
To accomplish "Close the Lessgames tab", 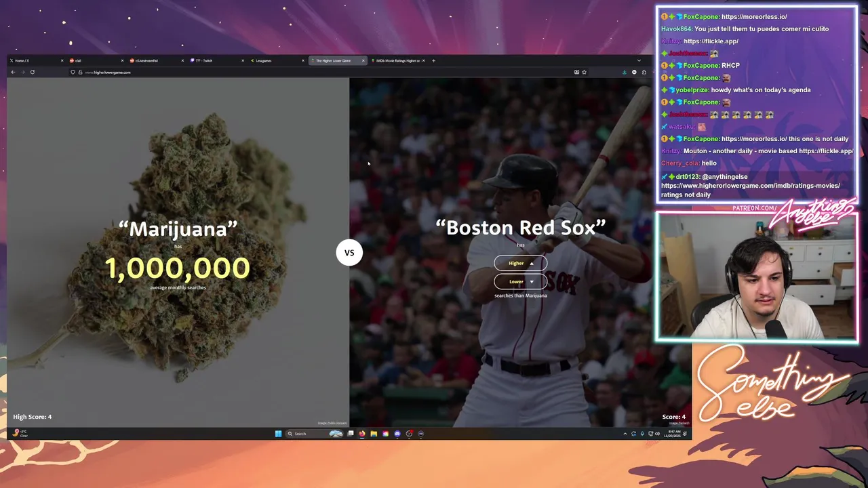I will coord(302,60).
